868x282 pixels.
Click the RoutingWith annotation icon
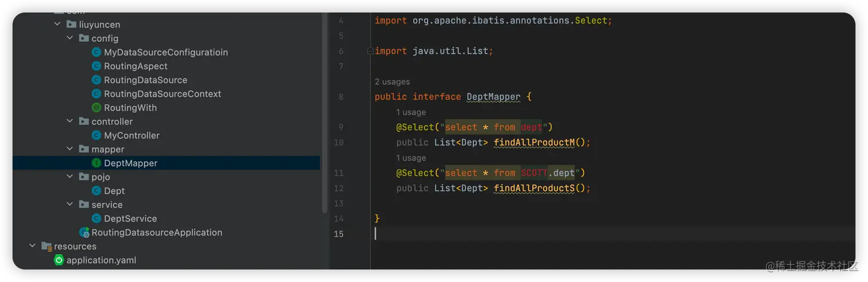coord(96,108)
